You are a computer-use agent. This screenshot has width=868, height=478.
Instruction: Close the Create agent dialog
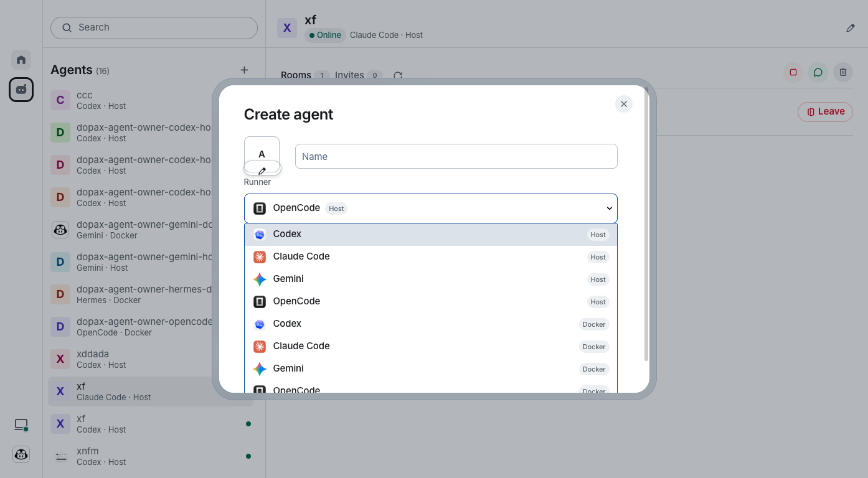pos(623,104)
